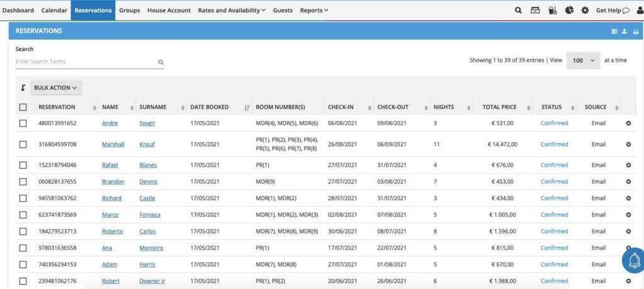
Task: Go to the Guests tab
Action: (282, 10)
